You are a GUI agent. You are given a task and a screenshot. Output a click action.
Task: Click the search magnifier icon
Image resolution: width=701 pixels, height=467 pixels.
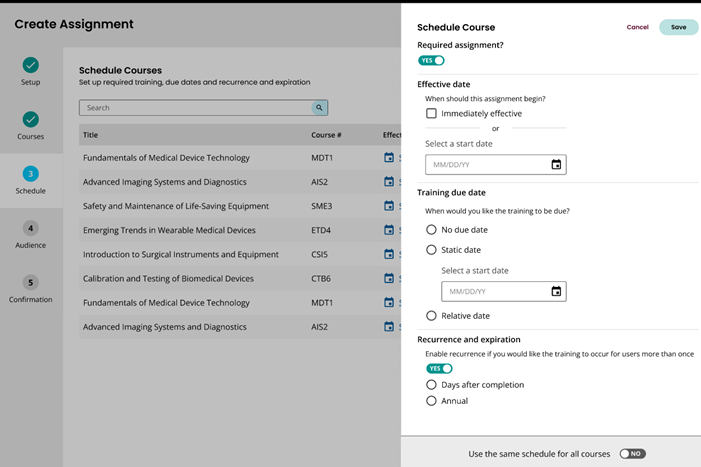tap(319, 108)
